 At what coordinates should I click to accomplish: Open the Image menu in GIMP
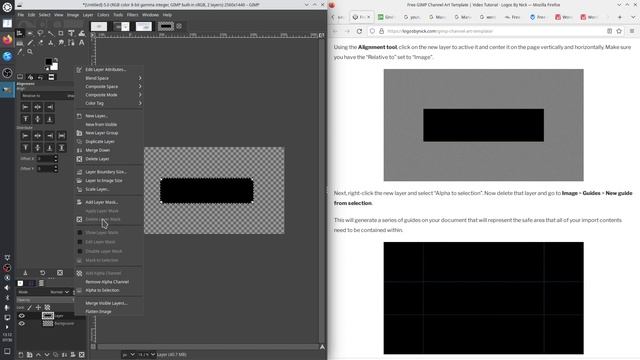[x=73, y=15]
